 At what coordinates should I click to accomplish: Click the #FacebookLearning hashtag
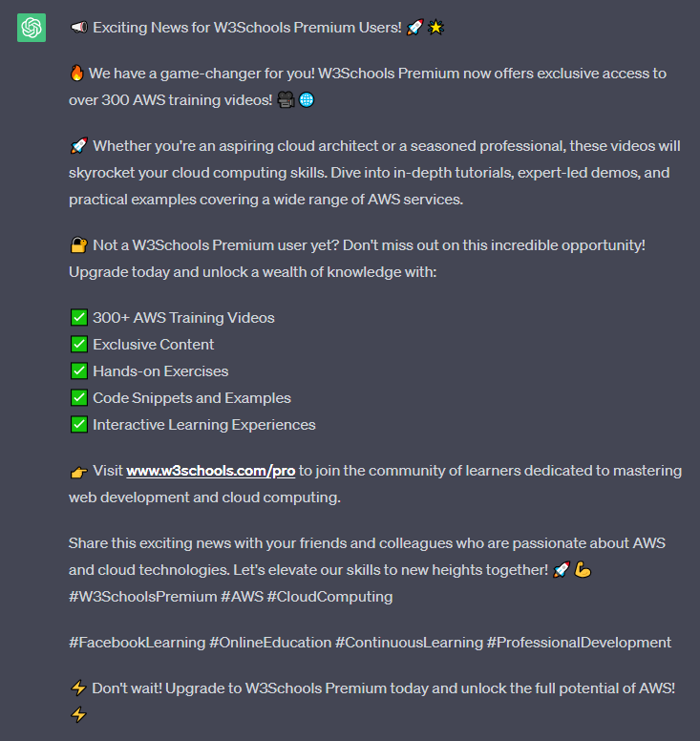(x=137, y=643)
